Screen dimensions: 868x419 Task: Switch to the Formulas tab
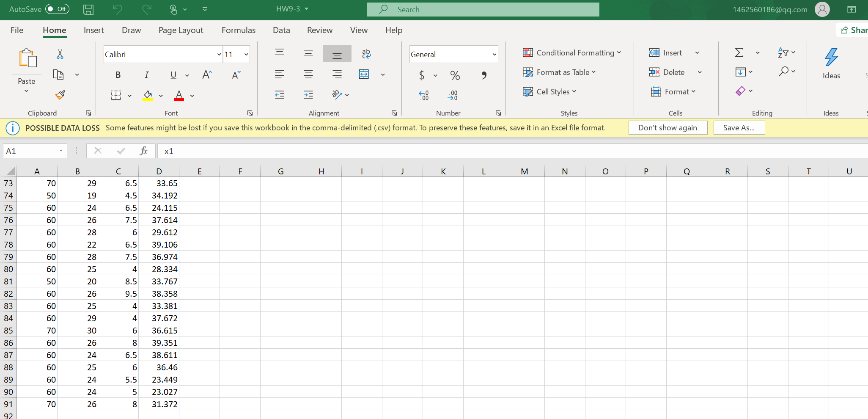pos(239,30)
